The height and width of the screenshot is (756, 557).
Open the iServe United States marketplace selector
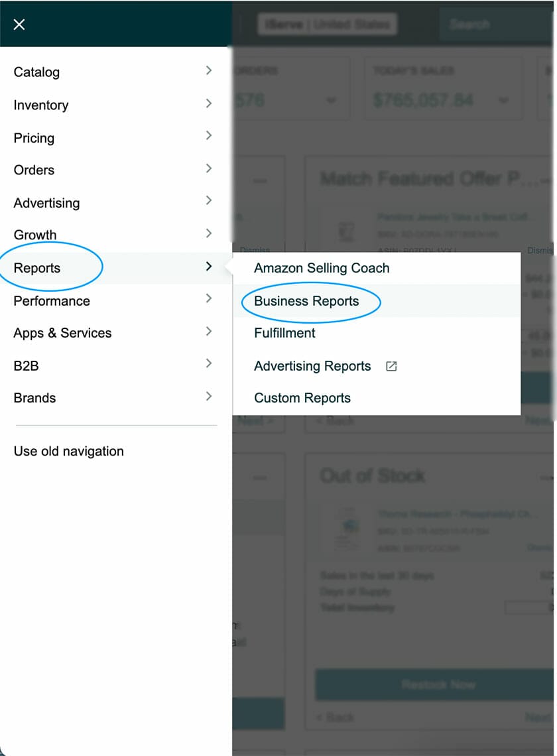(x=326, y=24)
